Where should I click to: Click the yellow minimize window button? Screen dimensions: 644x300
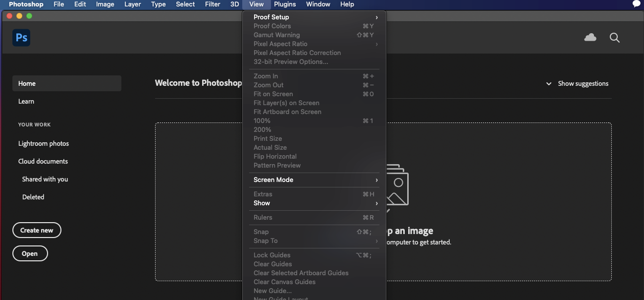coord(19,16)
